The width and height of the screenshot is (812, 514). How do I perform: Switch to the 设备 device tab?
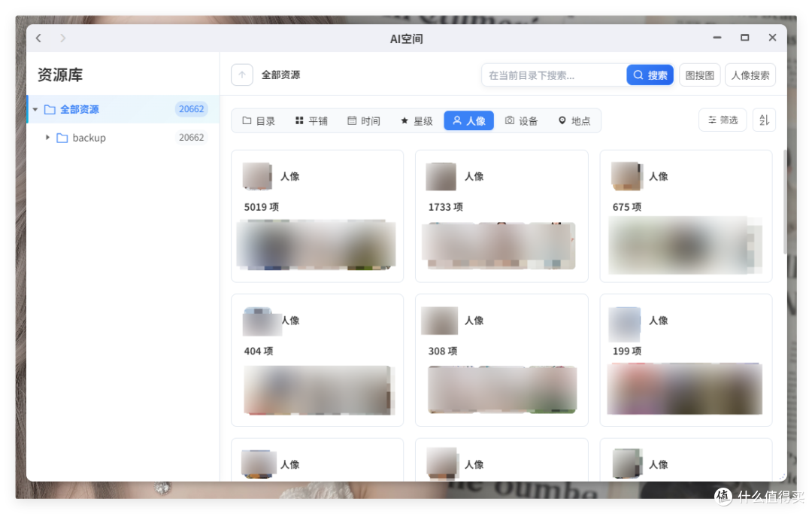[x=522, y=120]
